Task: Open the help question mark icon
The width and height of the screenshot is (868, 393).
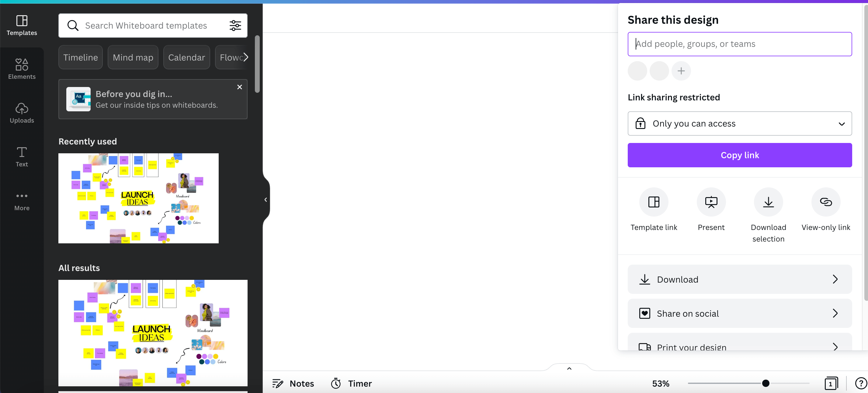Action: (860, 384)
